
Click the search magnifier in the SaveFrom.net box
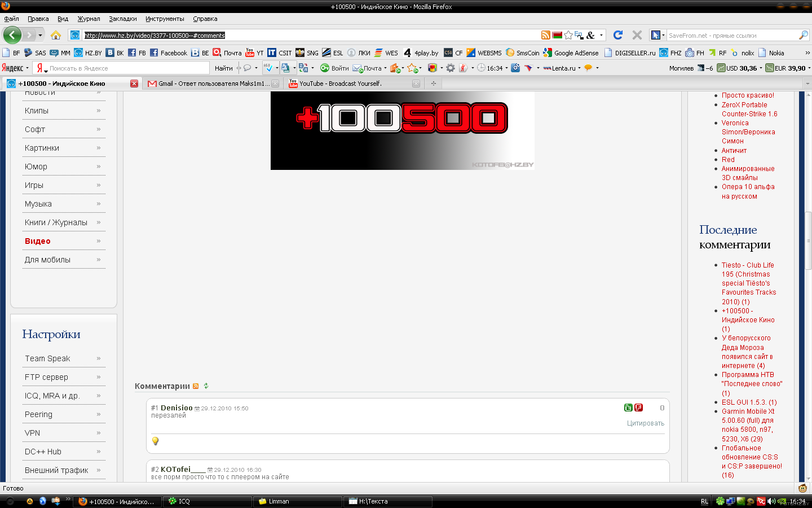804,35
